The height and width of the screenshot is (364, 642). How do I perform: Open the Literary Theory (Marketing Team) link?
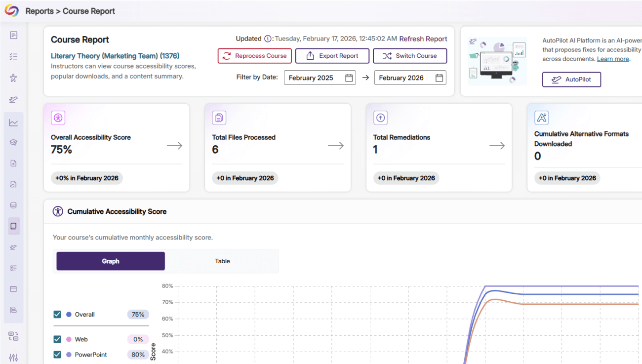pos(115,56)
